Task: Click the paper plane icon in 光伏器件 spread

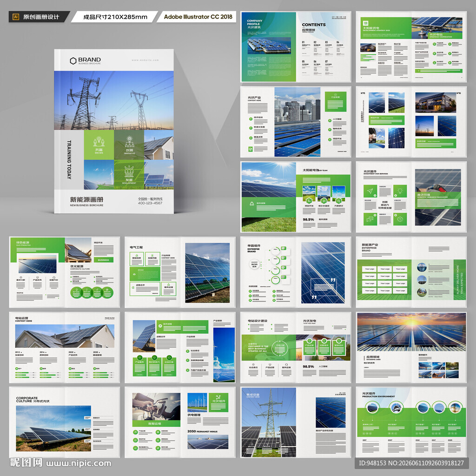Action: (370, 191)
